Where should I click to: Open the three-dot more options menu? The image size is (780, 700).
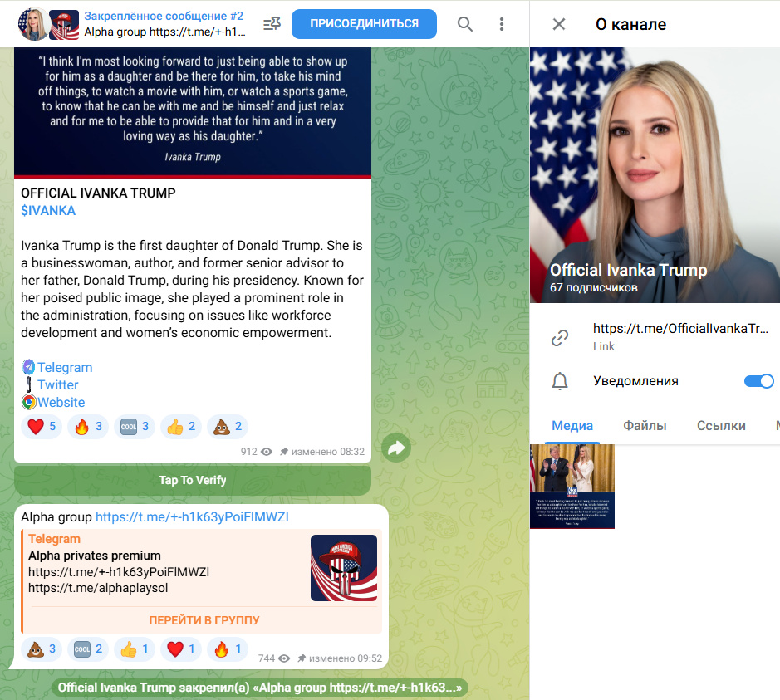[502, 24]
